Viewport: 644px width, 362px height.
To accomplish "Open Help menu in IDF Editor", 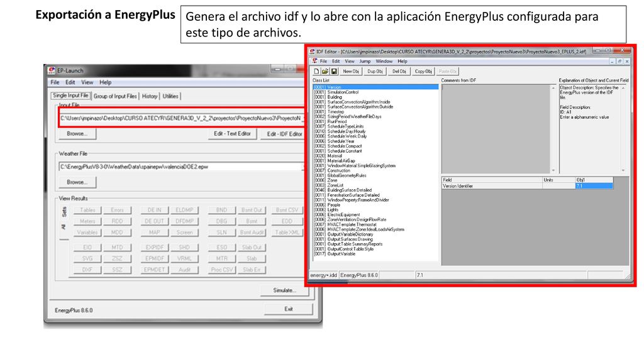I will pyautogui.click(x=402, y=61).
